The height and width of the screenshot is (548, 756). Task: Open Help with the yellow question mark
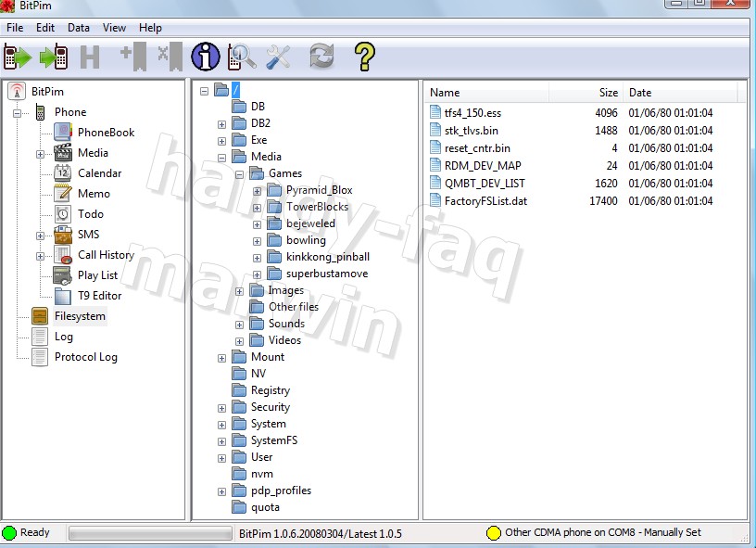coord(364,57)
